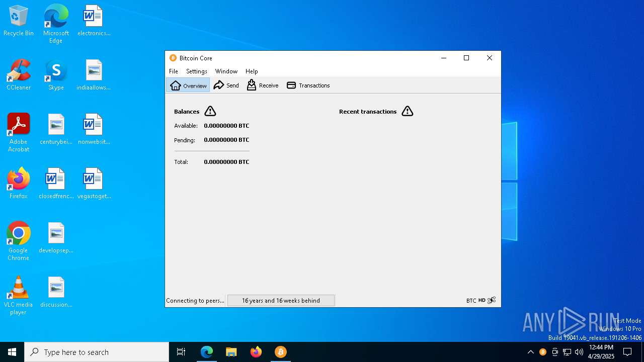The height and width of the screenshot is (362, 644).
Task: Select the discussion image file icon
Action: click(x=56, y=293)
